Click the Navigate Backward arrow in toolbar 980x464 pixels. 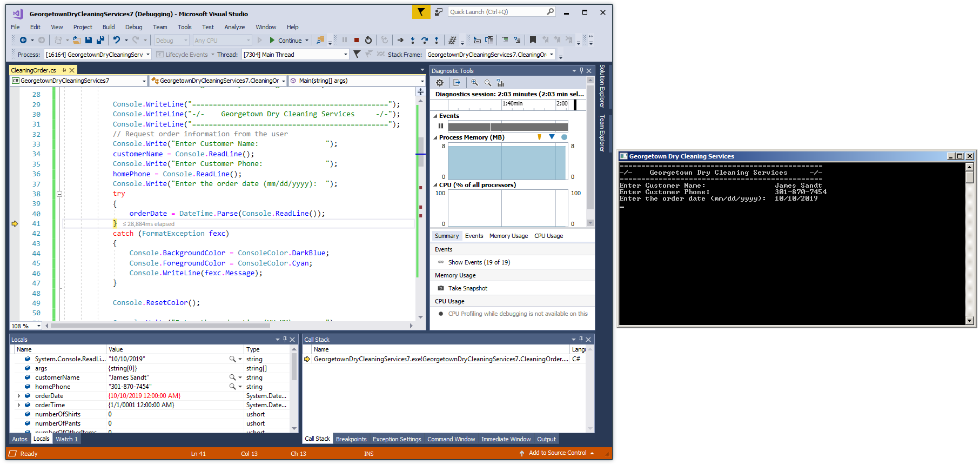pos(23,40)
